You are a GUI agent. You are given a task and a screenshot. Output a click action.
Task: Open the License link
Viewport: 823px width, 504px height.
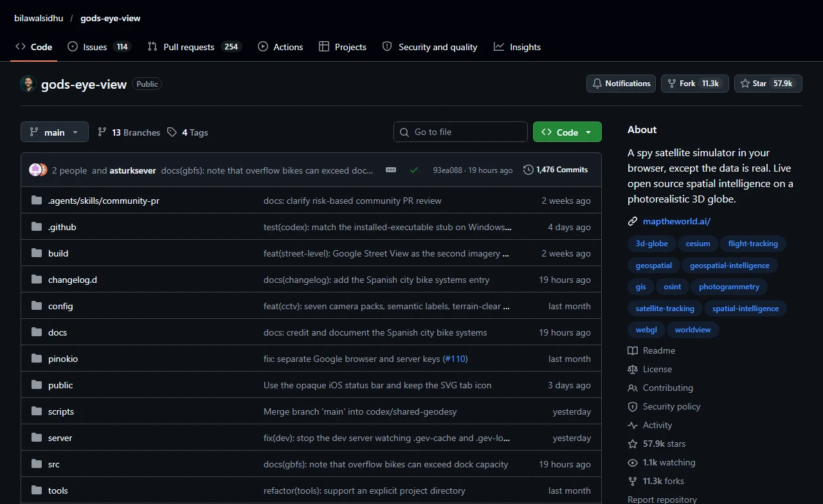pos(649,369)
